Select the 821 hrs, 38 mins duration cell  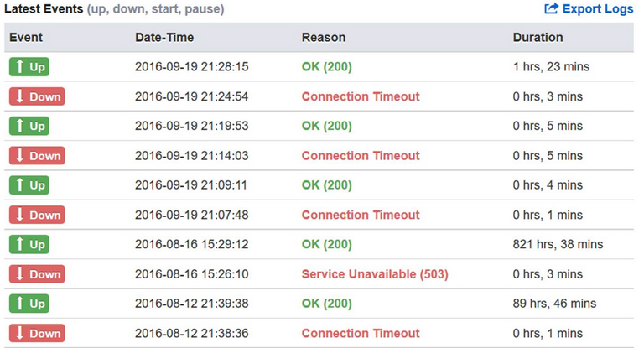(x=558, y=244)
